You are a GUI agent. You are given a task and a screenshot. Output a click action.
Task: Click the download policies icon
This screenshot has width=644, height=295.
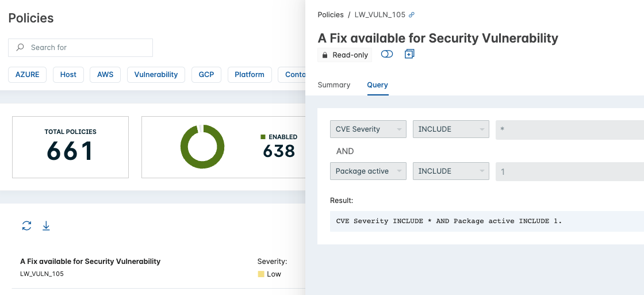(x=46, y=225)
